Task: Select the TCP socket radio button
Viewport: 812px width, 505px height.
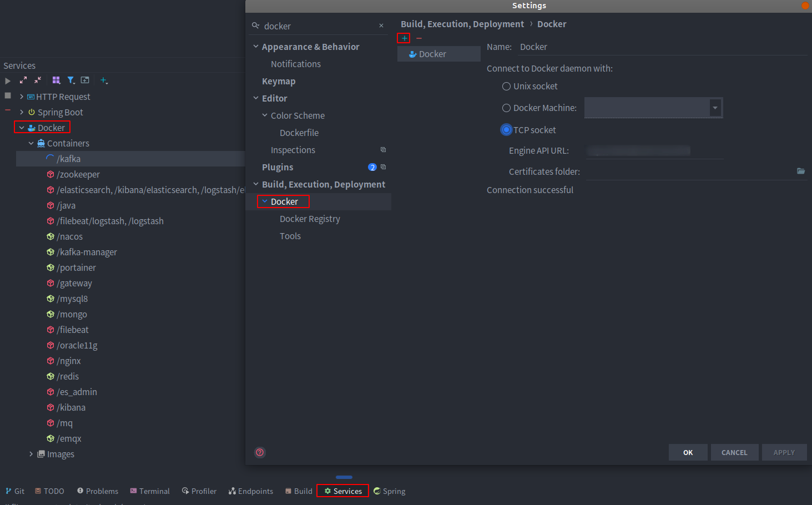Action: point(506,130)
